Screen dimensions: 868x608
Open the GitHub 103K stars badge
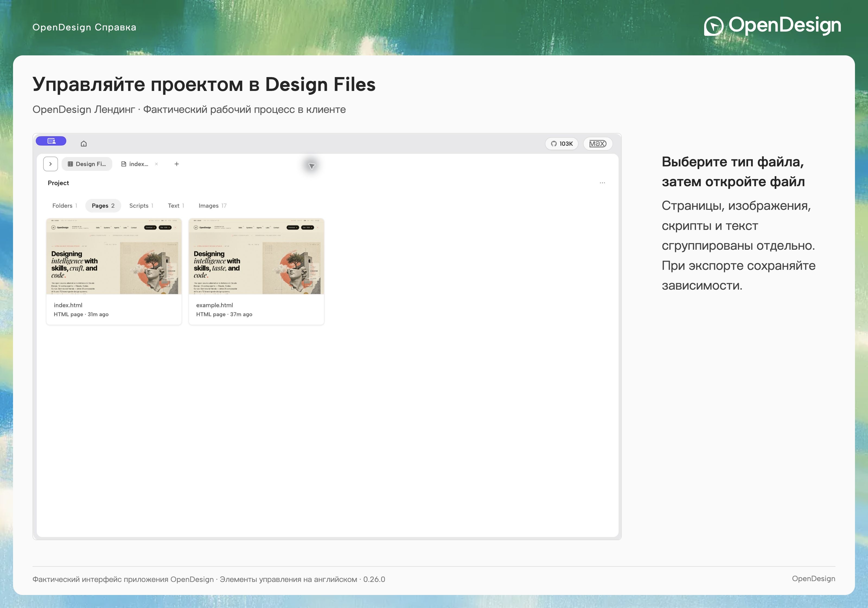(x=561, y=144)
